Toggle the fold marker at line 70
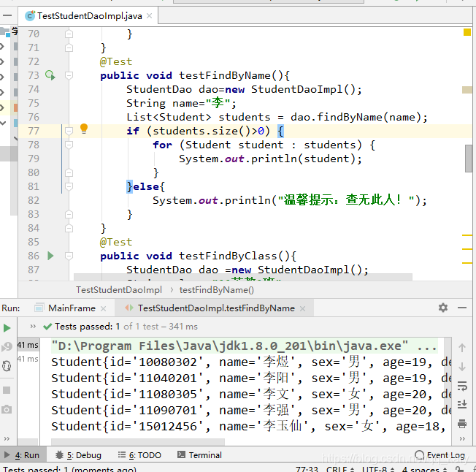This screenshot has width=476, height=472. [x=69, y=34]
